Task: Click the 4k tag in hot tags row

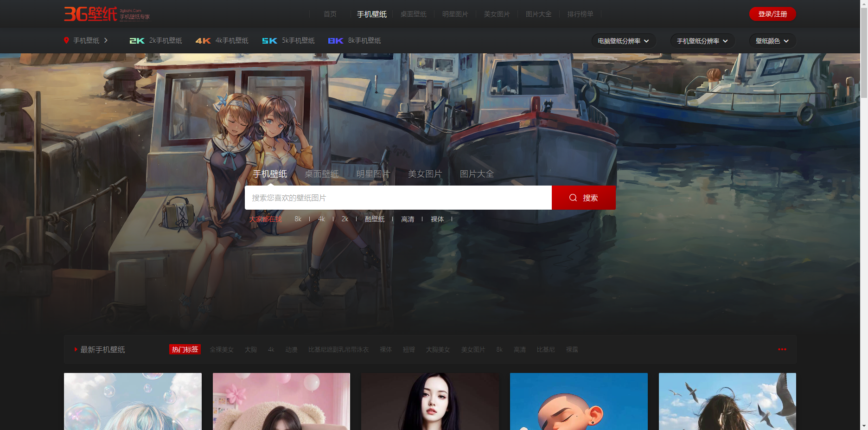Action: [271, 349]
